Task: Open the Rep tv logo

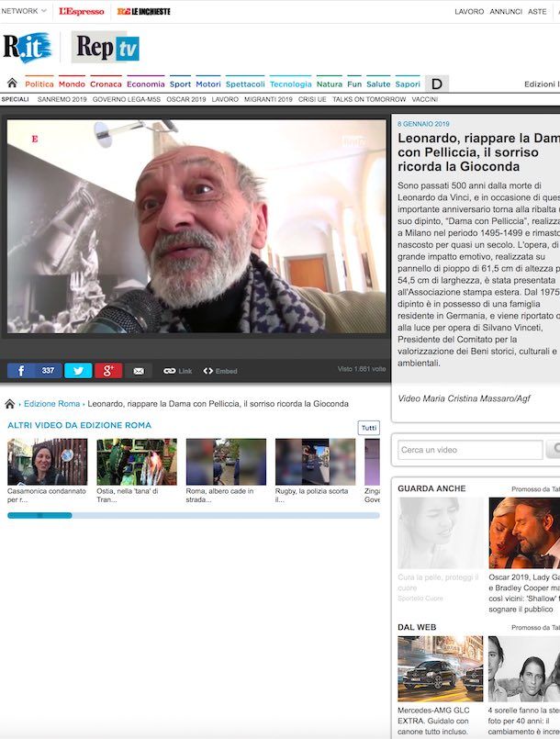Action: point(106,47)
